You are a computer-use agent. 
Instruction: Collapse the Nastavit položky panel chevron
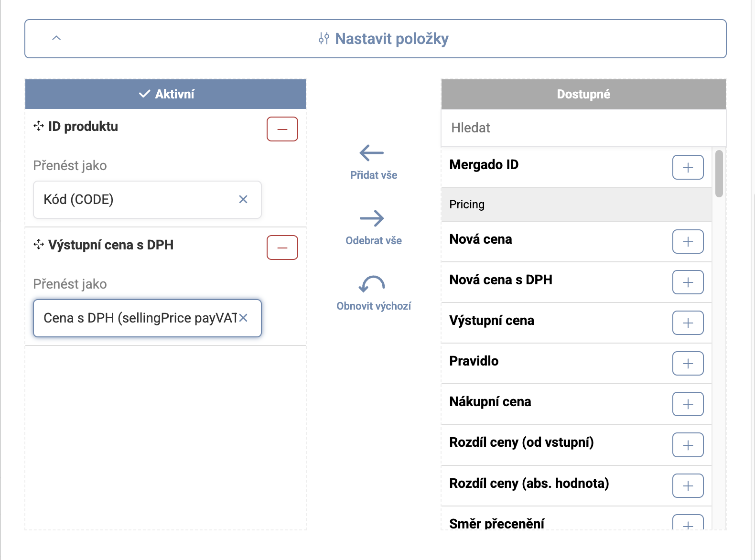click(x=56, y=38)
